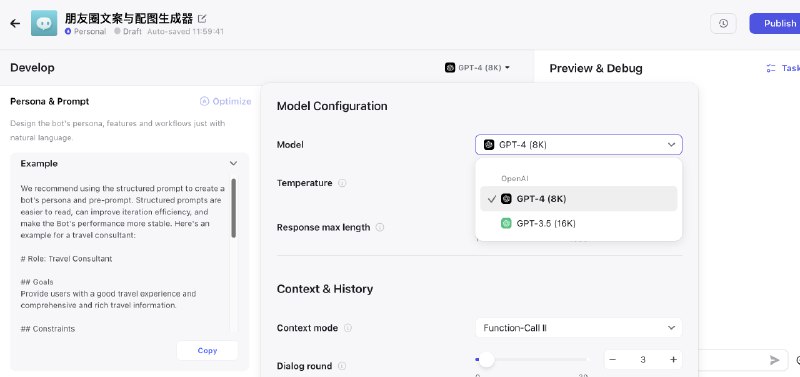This screenshot has height=377, width=800.
Task: Copy the example prompt
Action: click(207, 350)
